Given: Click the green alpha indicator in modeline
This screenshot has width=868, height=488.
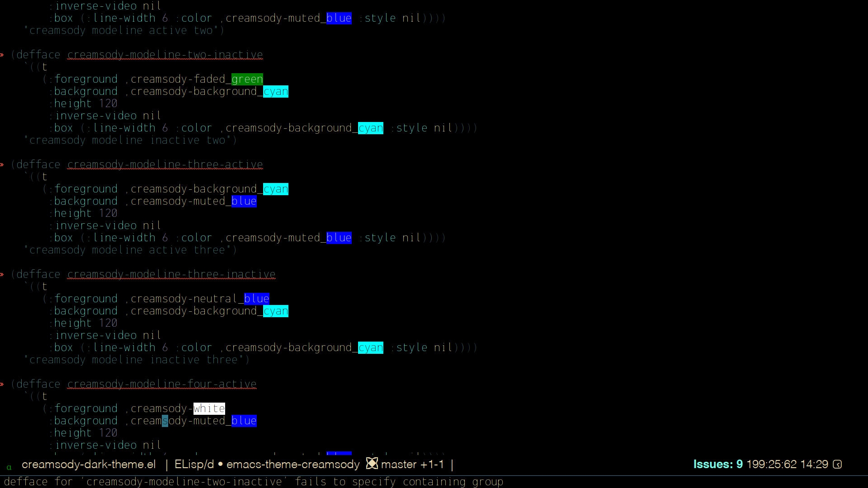Looking at the screenshot, I should point(9,467).
